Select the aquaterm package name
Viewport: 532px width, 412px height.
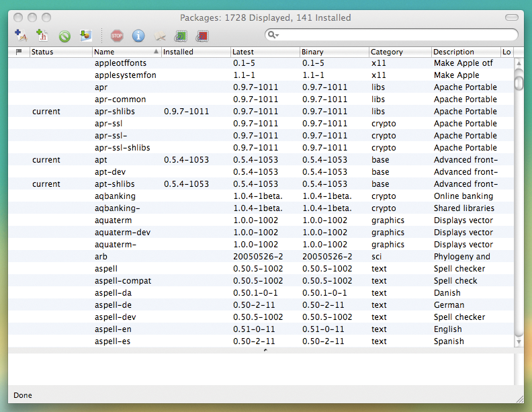pyautogui.click(x=113, y=220)
